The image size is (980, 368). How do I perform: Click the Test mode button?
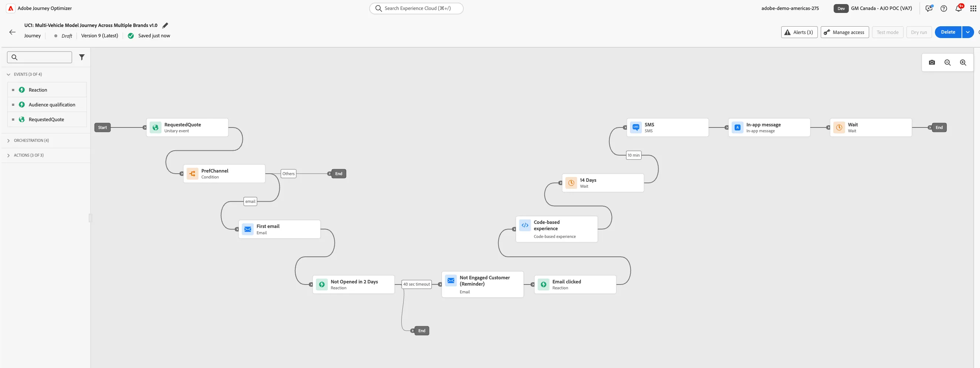coord(887,33)
